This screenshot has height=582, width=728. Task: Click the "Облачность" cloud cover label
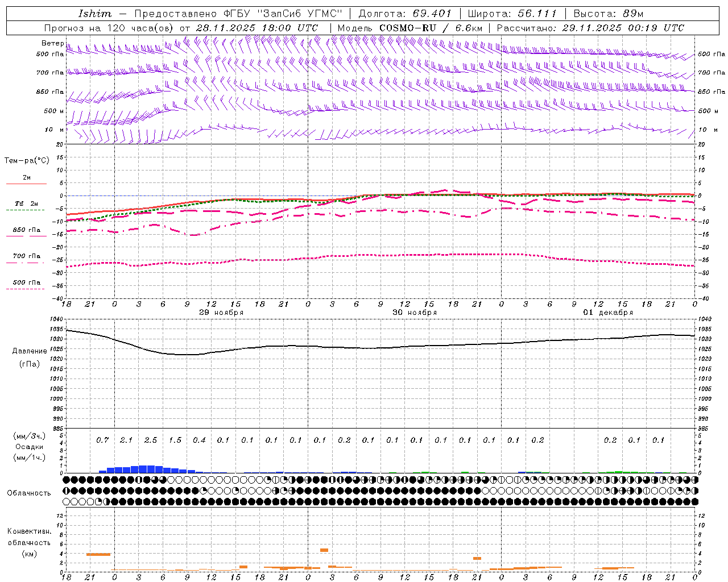point(29,493)
